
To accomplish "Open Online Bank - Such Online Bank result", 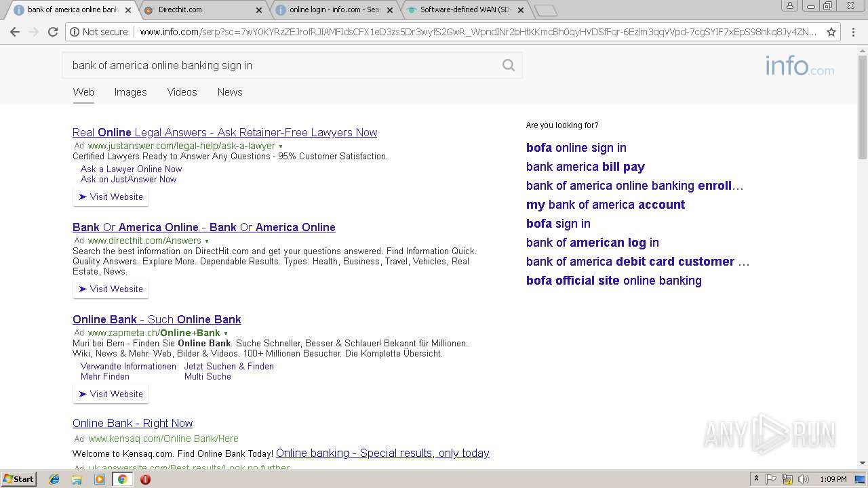I will click(157, 319).
